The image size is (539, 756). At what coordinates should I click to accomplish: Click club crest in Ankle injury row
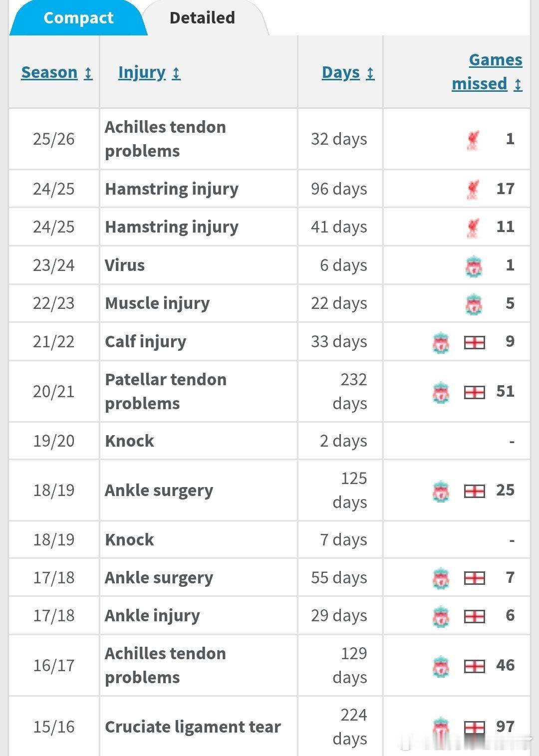[x=441, y=616]
